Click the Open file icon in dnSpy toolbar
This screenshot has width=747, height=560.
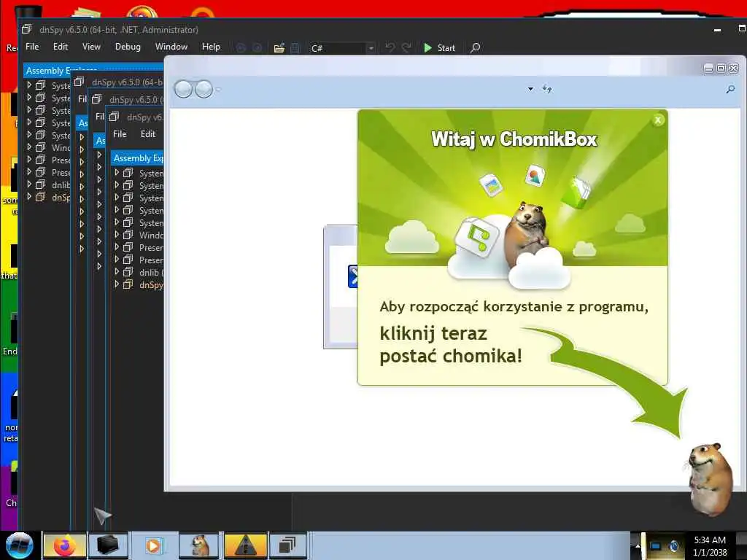tap(279, 47)
